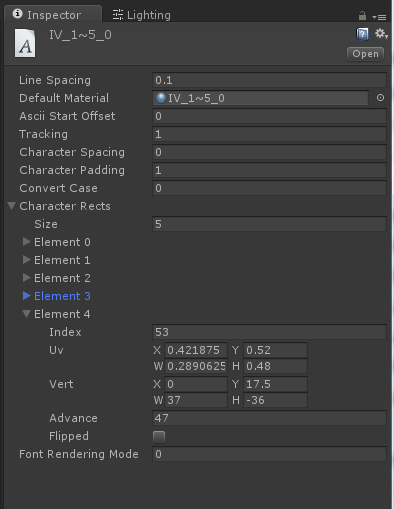Click the IV_1~5_0 asset title

point(80,35)
